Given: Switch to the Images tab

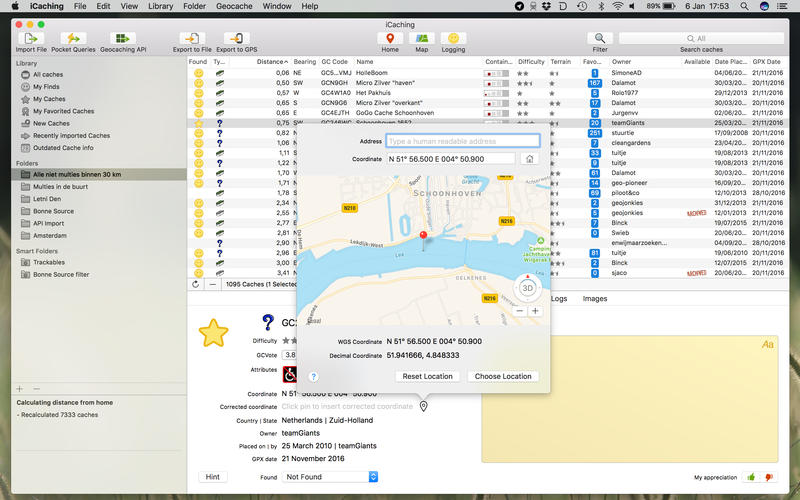Looking at the screenshot, I should pos(594,299).
